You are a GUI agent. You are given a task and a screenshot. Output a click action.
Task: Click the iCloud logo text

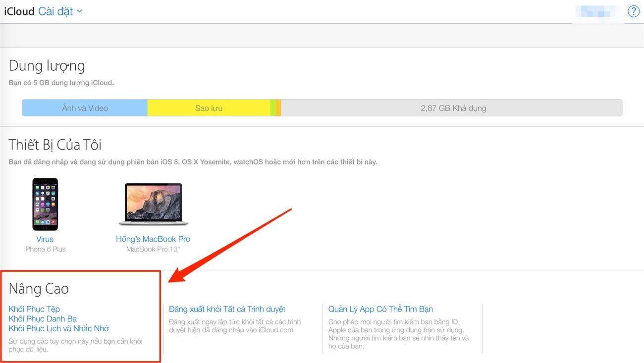coord(19,11)
